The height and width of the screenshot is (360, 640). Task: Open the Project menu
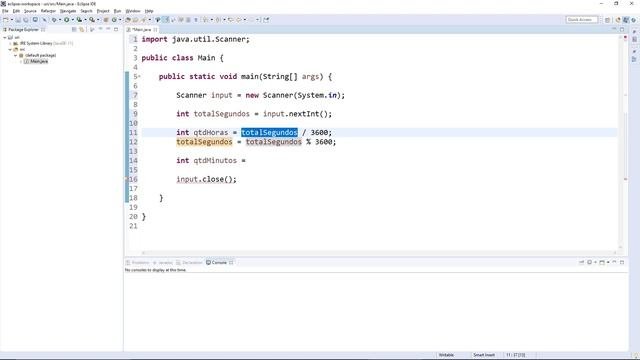point(103,11)
